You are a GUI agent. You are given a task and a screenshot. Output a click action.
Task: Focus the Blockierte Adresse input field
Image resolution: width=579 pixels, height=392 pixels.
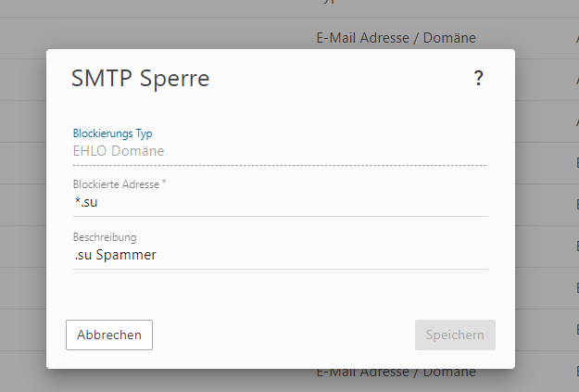(x=278, y=202)
